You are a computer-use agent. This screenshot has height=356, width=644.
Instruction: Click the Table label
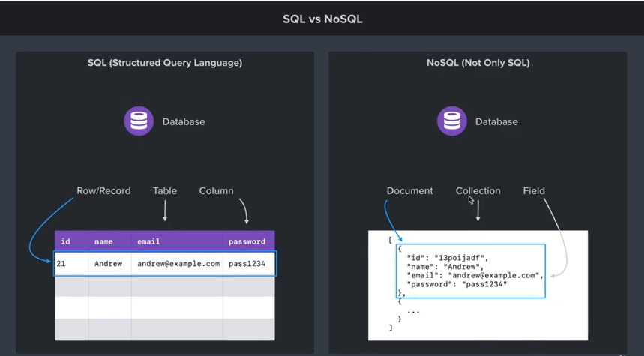pyautogui.click(x=165, y=191)
